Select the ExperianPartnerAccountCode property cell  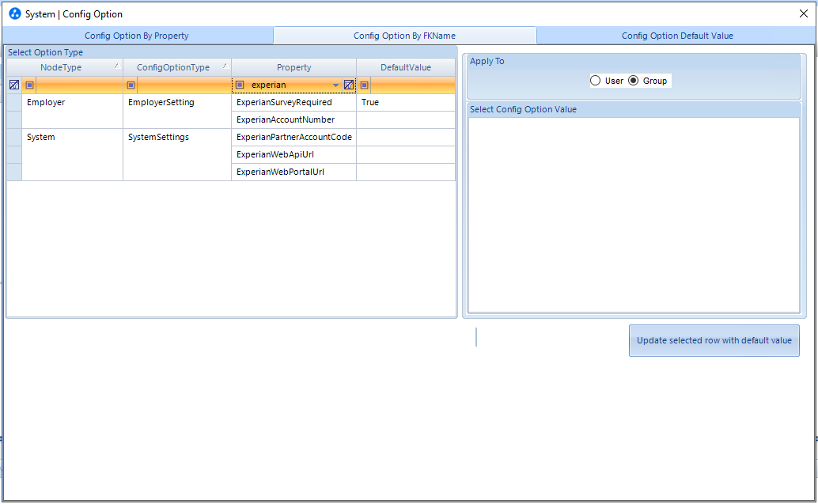pos(293,137)
